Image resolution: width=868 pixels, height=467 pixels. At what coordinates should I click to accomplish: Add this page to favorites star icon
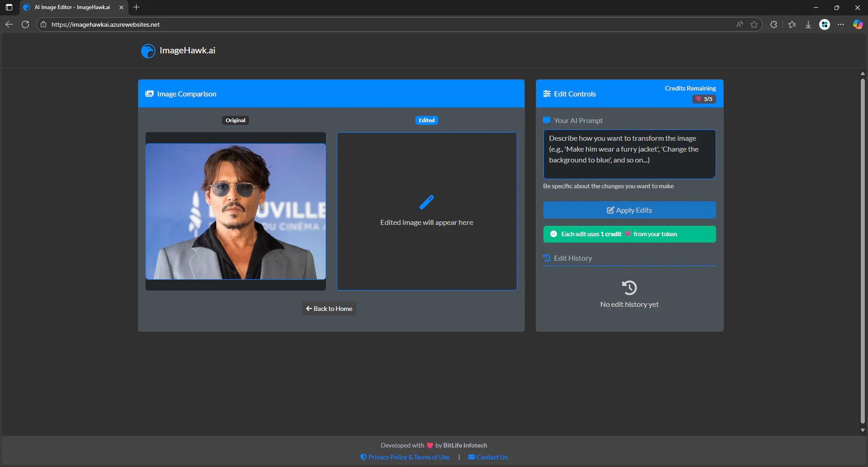pyautogui.click(x=754, y=24)
